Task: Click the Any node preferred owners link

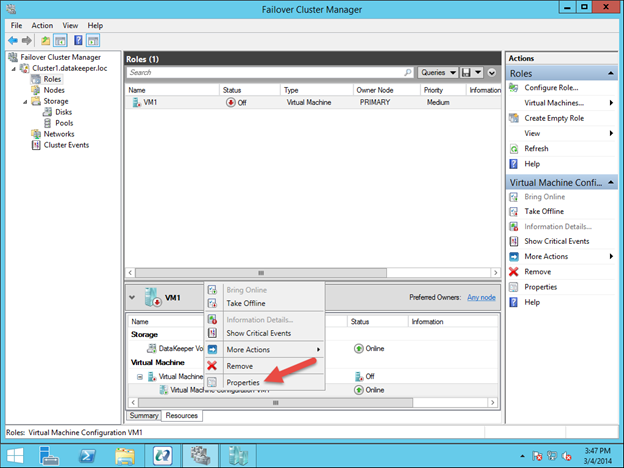Action: [x=481, y=297]
